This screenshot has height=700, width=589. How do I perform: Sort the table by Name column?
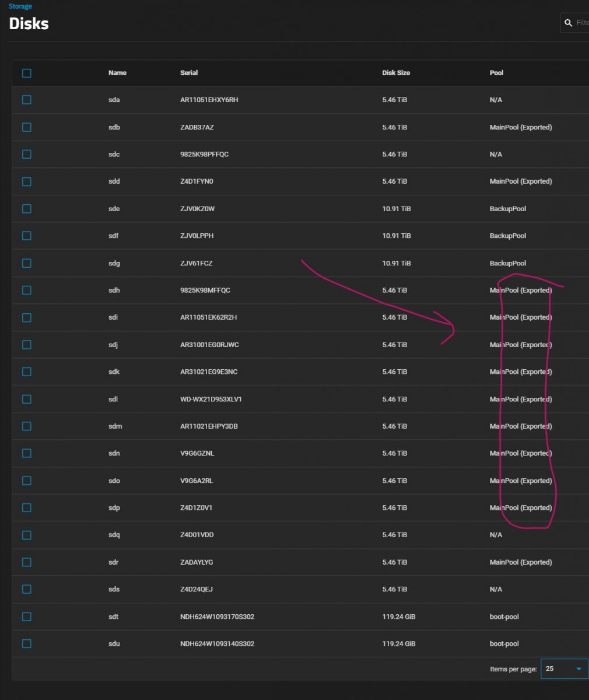(x=117, y=73)
